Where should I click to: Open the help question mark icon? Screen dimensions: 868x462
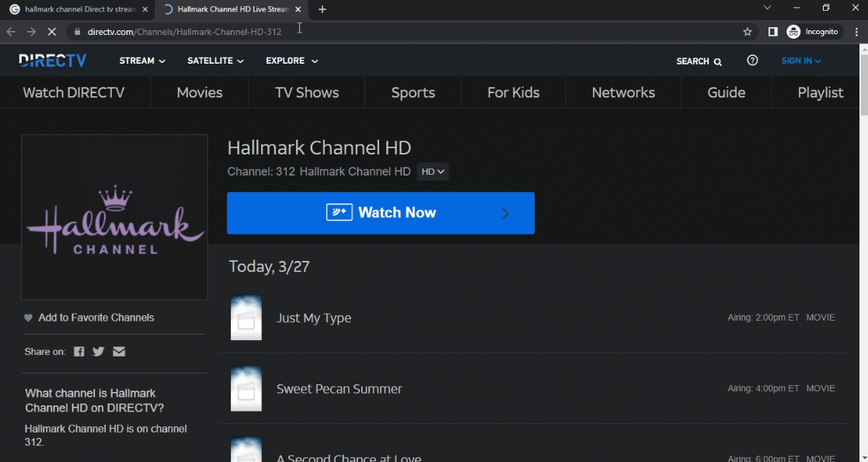coord(752,61)
